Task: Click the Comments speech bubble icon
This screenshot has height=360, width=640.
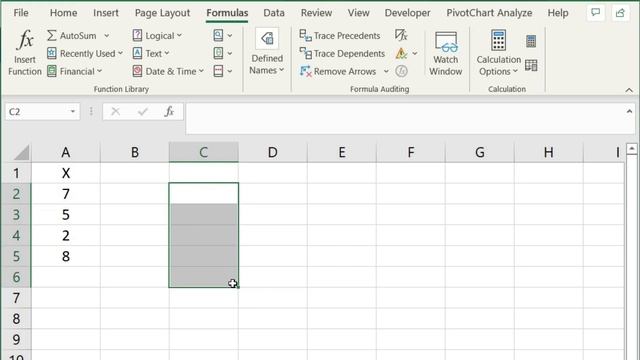Action: coord(596,13)
